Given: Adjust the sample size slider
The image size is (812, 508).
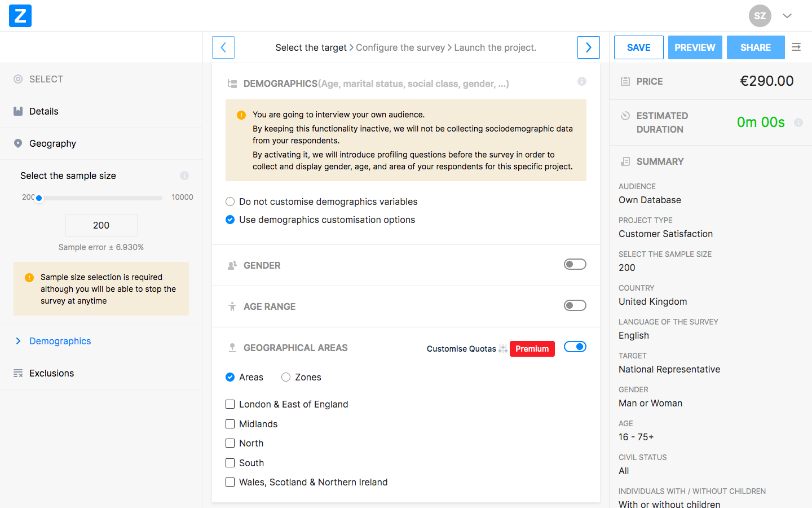Looking at the screenshot, I should point(39,198).
